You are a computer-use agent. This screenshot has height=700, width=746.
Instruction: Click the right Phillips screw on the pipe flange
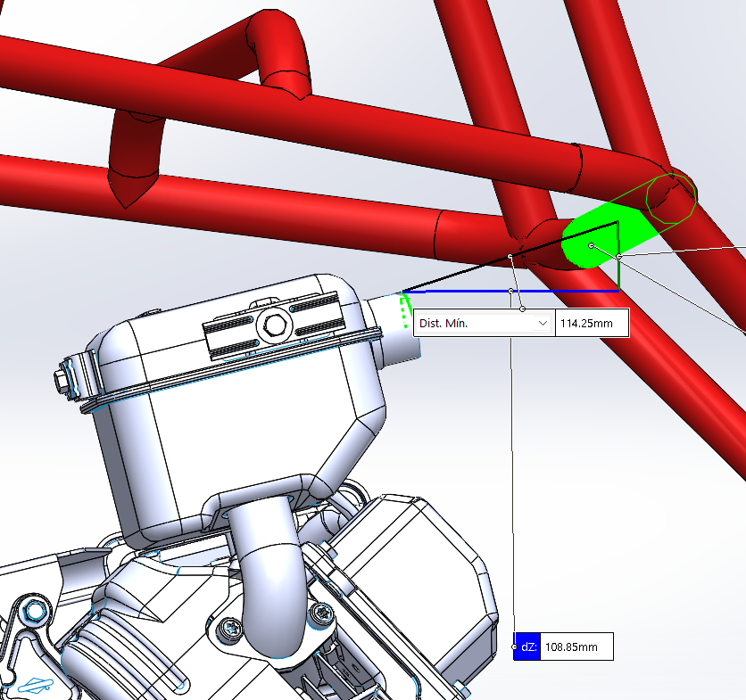[319, 612]
